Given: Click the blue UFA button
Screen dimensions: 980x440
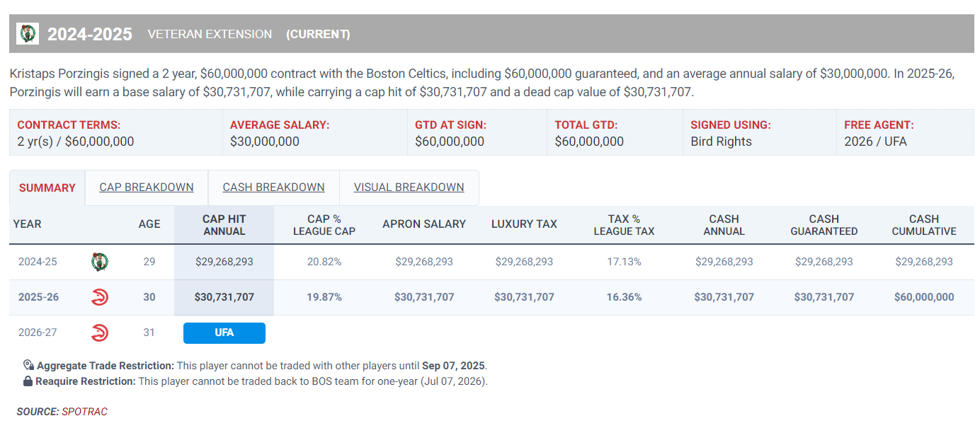Looking at the screenshot, I should pos(224,333).
